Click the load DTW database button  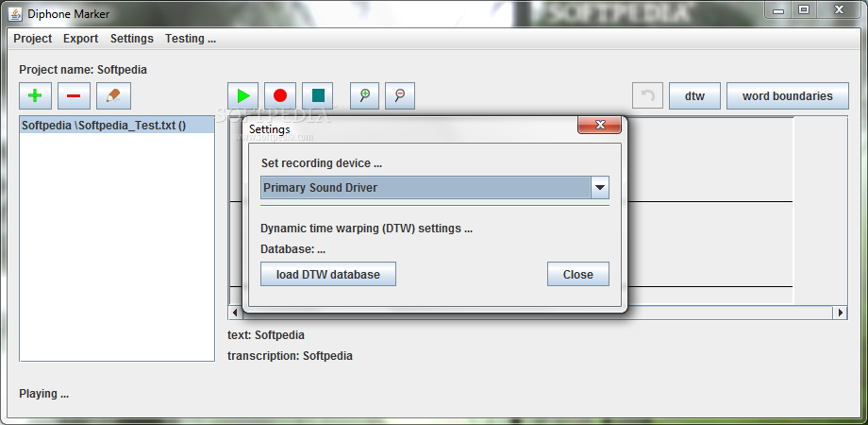pos(328,274)
